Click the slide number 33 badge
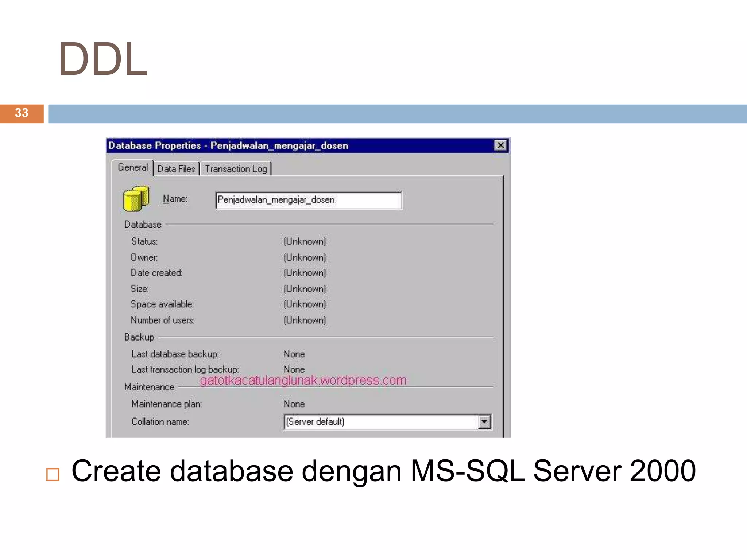This screenshot has width=747, height=560. coord(22,113)
